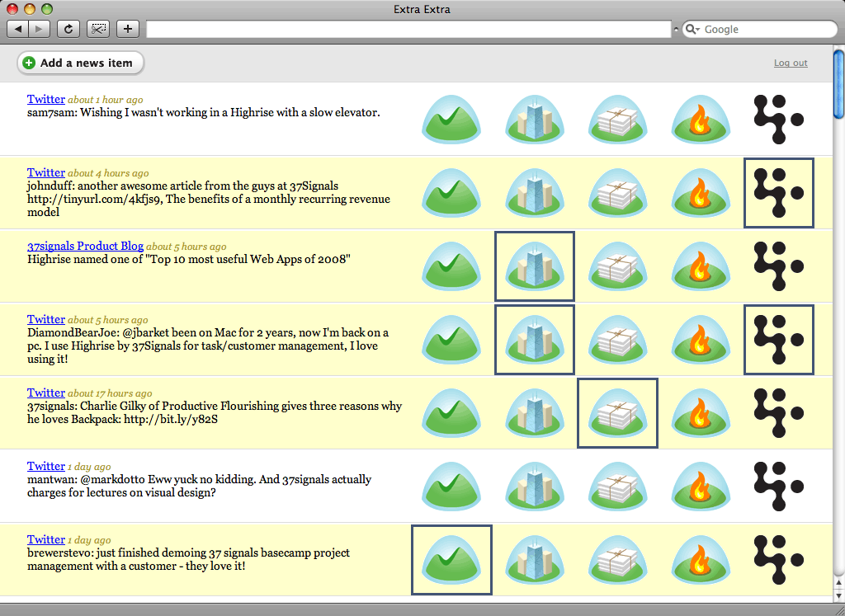Image resolution: width=845 pixels, height=616 pixels.
Task: Reload the page with the refresh button
Action: tap(68, 29)
